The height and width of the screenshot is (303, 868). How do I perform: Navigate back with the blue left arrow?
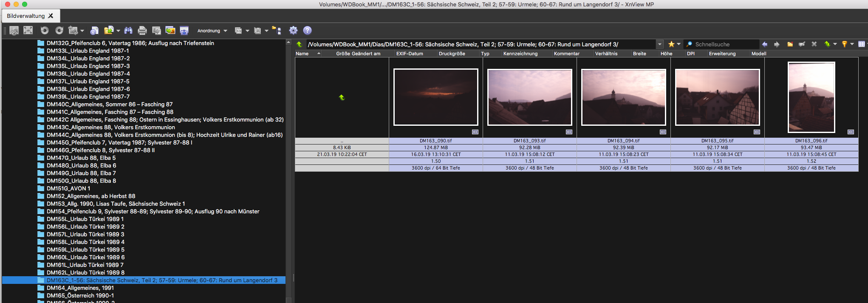[x=765, y=44]
